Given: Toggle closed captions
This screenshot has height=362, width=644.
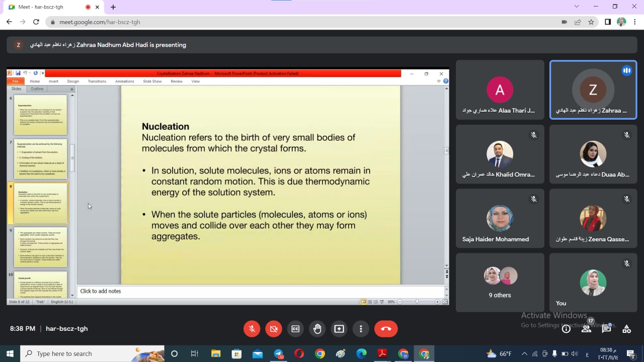Looking at the screenshot, I should pyautogui.click(x=295, y=329).
